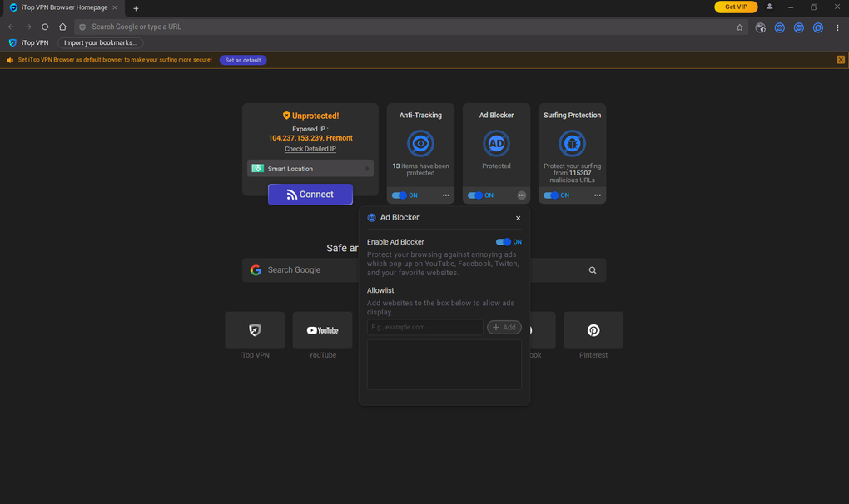Image resolution: width=849 pixels, height=504 pixels.
Task: Open Import your bookmarks button
Action: pos(100,42)
